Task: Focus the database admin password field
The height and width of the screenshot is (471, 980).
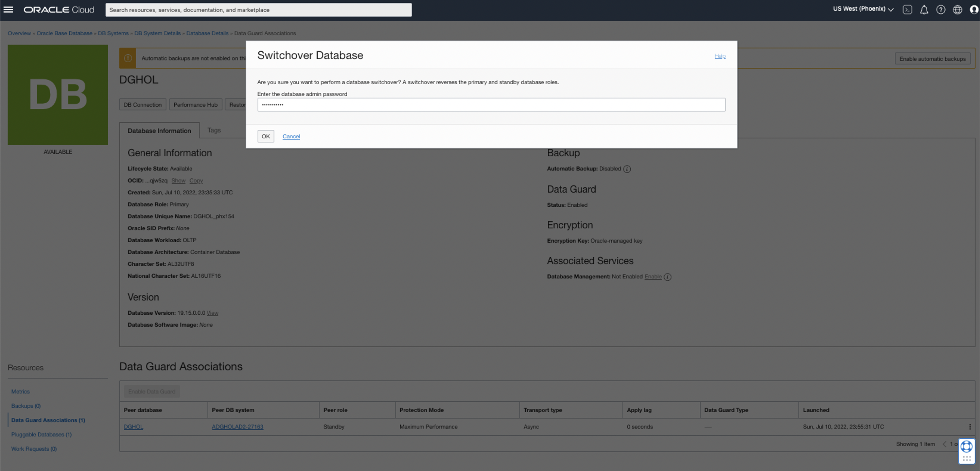Action: [491, 105]
